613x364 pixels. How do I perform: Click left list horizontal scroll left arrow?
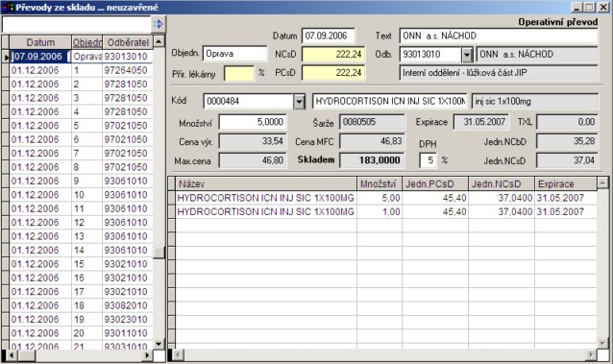(x=12, y=355)
